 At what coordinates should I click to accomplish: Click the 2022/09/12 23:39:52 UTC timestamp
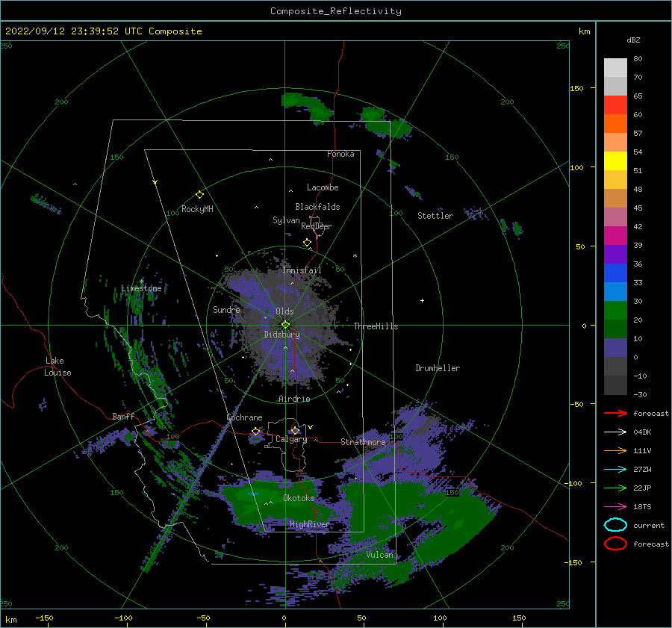pyautogui.click(x=103, y=31)
